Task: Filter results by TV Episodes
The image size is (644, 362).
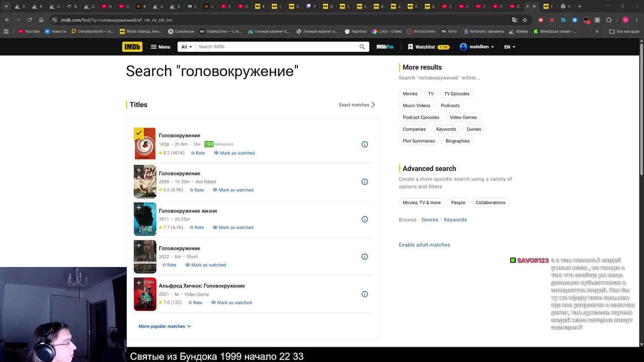Action: [457, 94]
